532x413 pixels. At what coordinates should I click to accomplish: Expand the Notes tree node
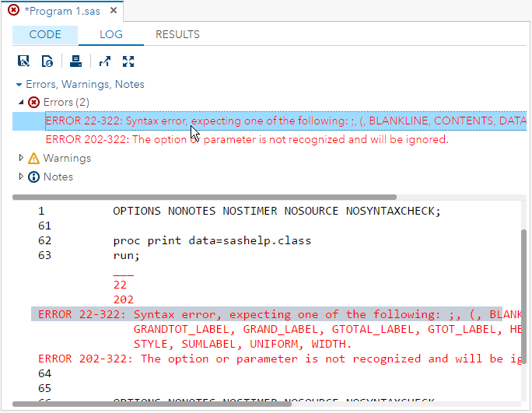(21, 177)
